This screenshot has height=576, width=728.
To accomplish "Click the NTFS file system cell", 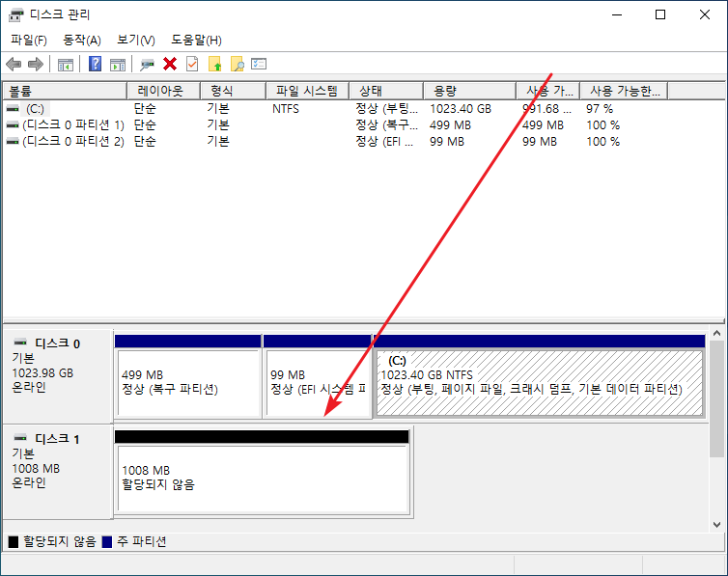I will point(286,109).
